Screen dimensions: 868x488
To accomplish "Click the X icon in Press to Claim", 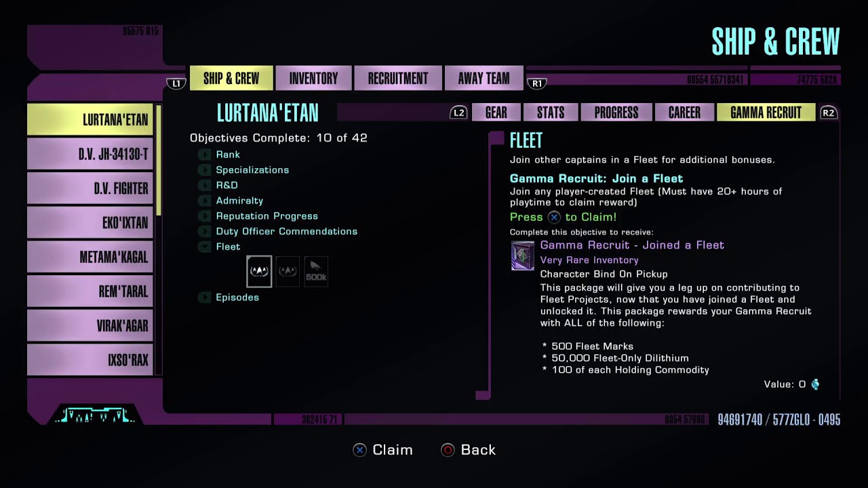I will pyautogui.click(x=554, y=218).
